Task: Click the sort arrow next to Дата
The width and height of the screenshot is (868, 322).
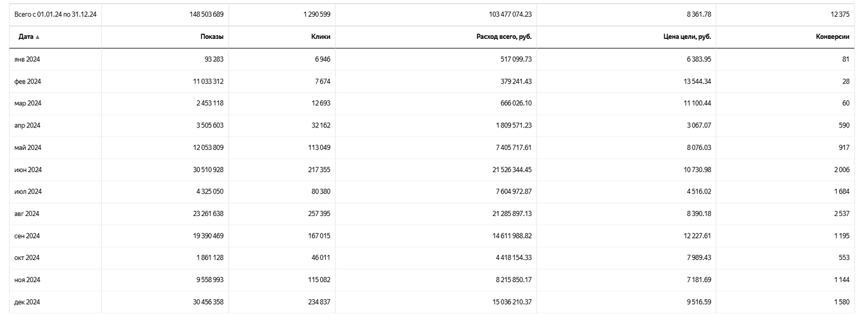Action: coord(38,37)
